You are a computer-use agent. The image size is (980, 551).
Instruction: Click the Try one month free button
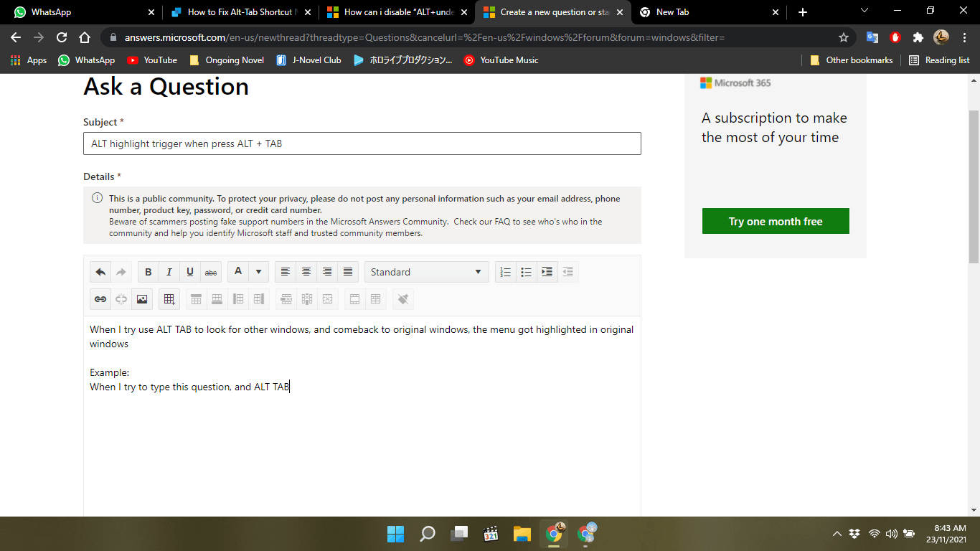[776, 221]
